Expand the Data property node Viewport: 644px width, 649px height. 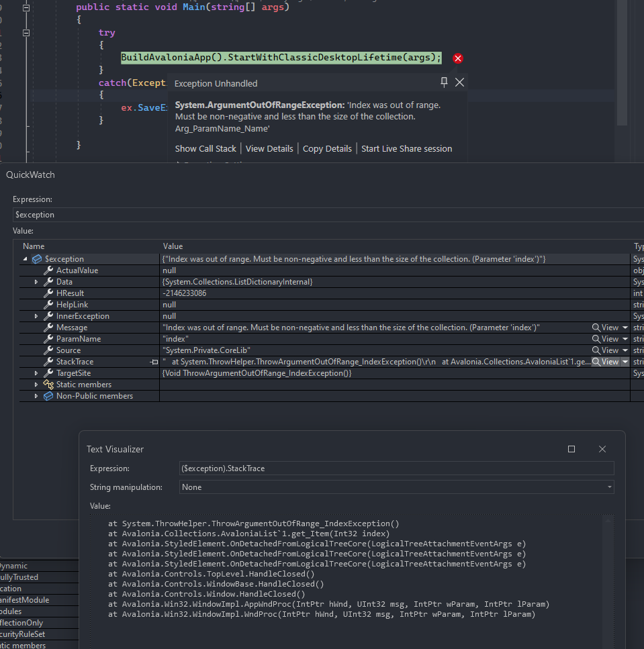[35, 281]
